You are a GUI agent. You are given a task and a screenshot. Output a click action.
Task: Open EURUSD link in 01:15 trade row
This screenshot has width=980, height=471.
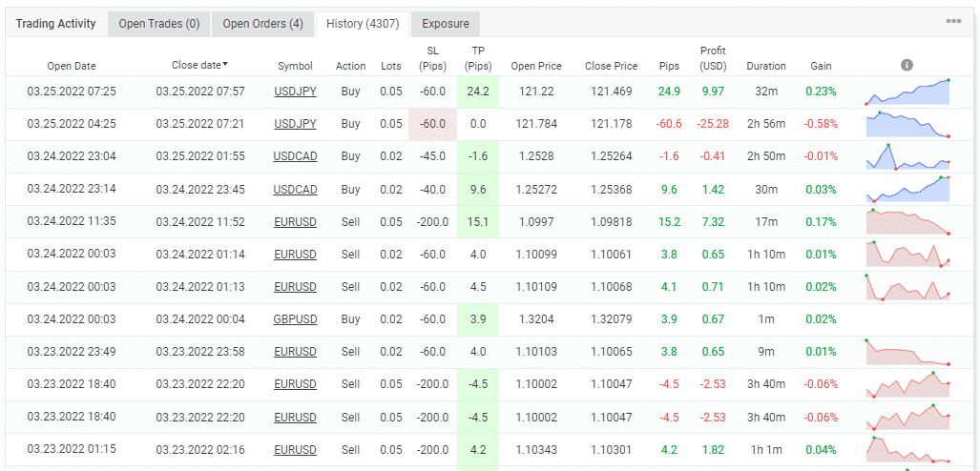(x=295, y=449)
